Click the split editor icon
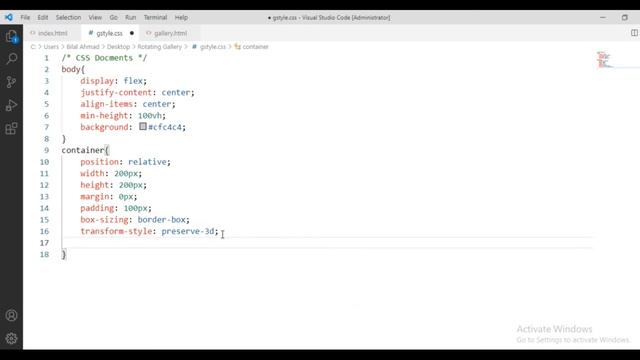Image resolution: width=640 pixels, height=360 pixels. tap(634, 33)
